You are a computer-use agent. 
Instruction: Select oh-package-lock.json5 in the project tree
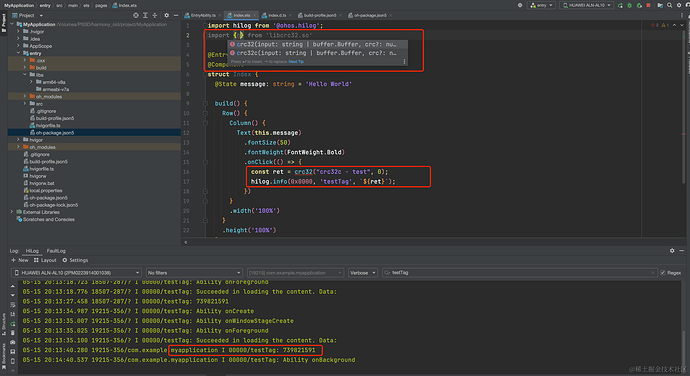54,205
